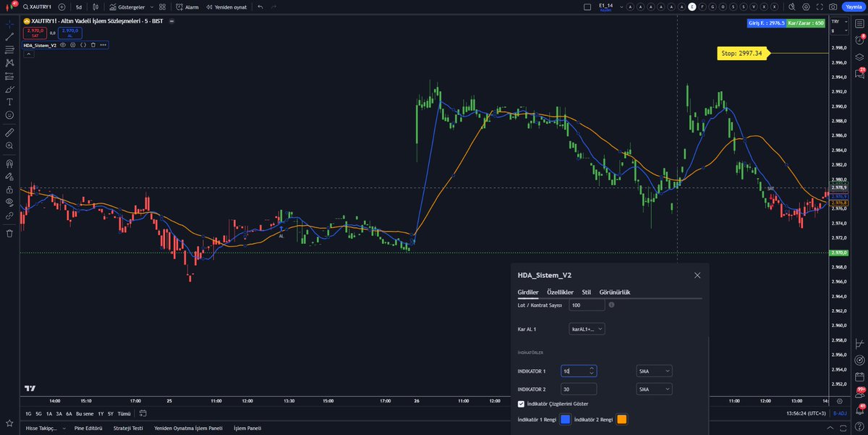Open the candlestick chart style selector
868x435 pixels.
tap(95, 7)
